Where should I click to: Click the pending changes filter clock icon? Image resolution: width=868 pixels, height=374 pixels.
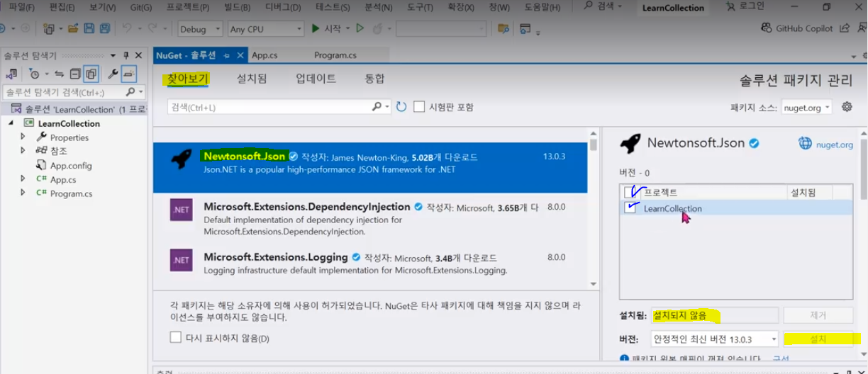point(34,74)
